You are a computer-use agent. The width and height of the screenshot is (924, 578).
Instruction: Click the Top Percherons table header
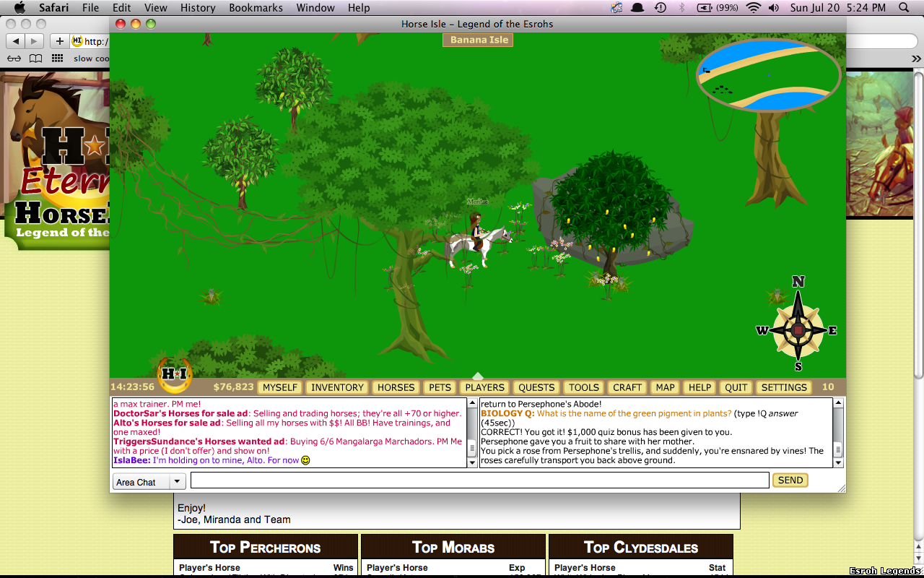(x=266, y=547)
